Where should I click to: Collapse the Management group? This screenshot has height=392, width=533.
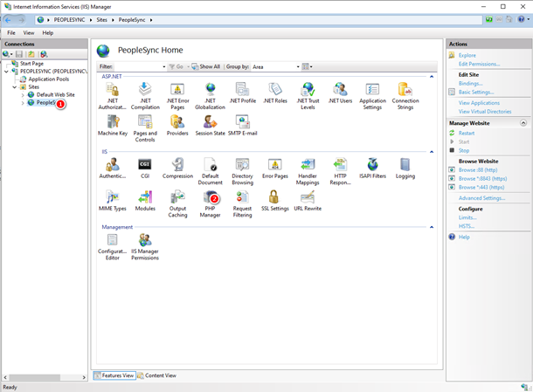pos(432,227)
